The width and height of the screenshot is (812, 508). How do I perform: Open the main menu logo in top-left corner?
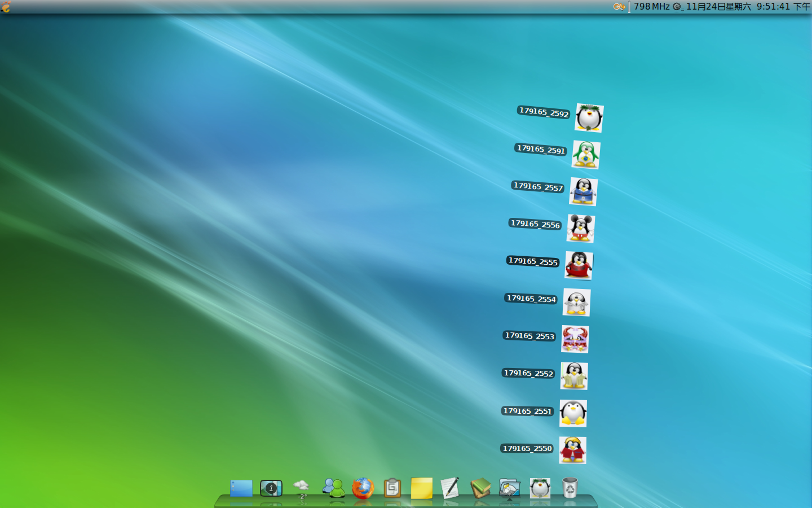pos(6,6)
